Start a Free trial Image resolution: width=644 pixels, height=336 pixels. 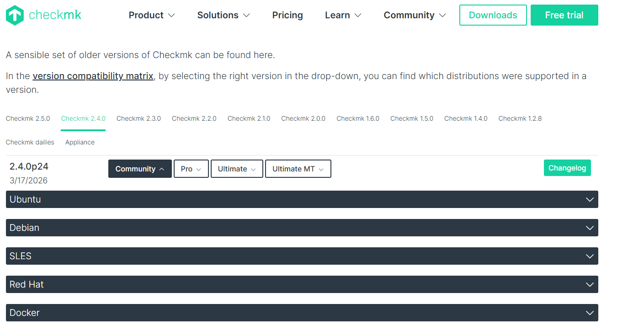coord(564,15)
